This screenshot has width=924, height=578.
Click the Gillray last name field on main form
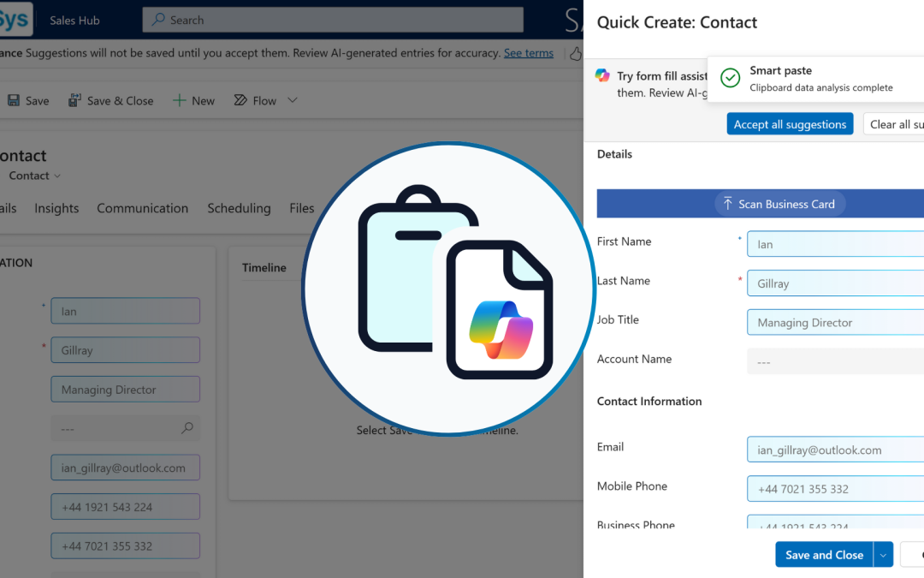(126, 350)
